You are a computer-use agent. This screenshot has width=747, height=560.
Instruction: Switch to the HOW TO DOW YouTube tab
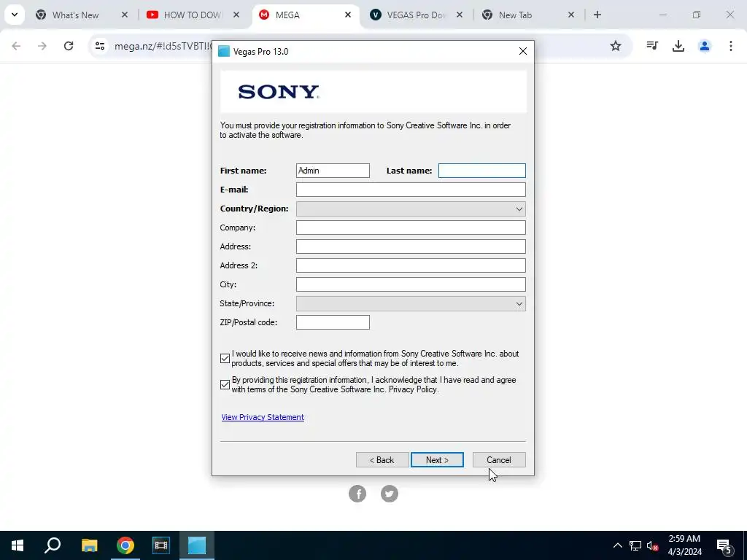click(193, 15)
